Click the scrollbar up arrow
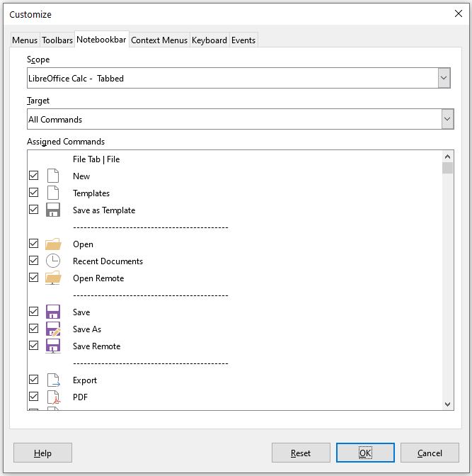Image resolution: width=472 pixels, height=476 pixels. [x=447, y=157]
